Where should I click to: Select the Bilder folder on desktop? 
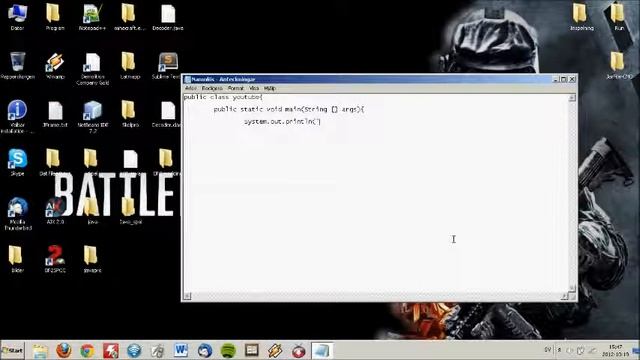tap(16, 259)
